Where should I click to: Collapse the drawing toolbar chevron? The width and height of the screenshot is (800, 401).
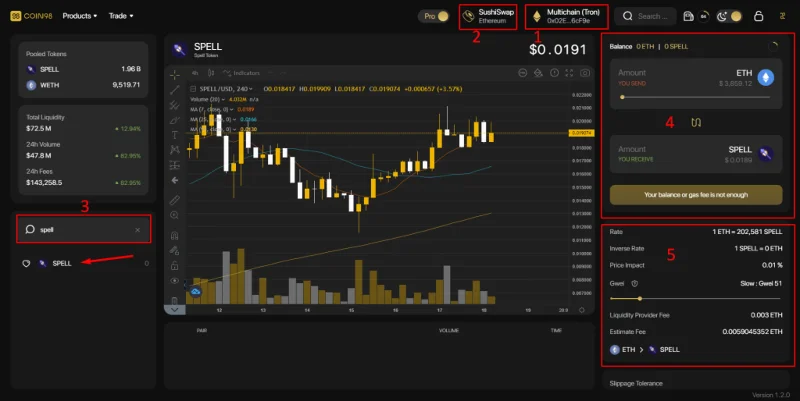pyautogui.click(x=174, y=310)
